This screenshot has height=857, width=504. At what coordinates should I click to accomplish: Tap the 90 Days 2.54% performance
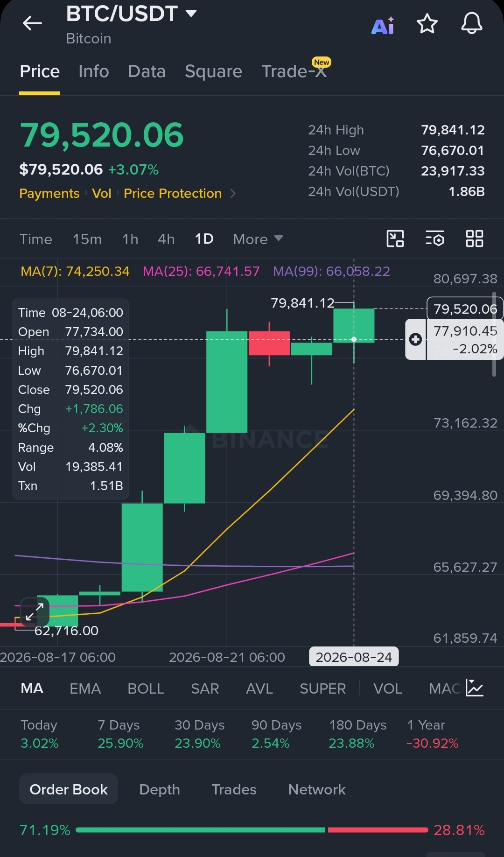tap(276, 734)
